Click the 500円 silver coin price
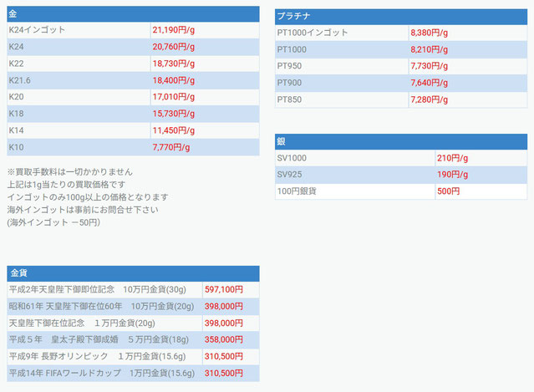Viewport: 534px width, 392px height. coord(448,191)
